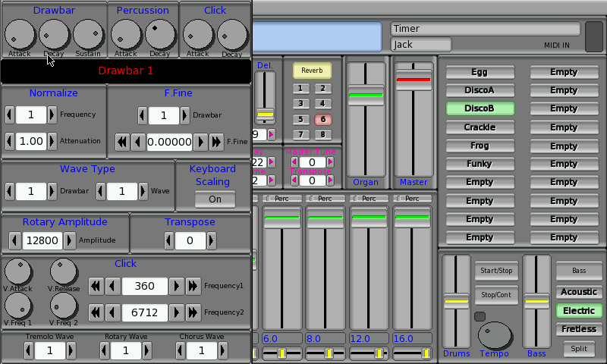Toggle the Reverb button
This screenshot has width=607, height=364.
point(312,71)
